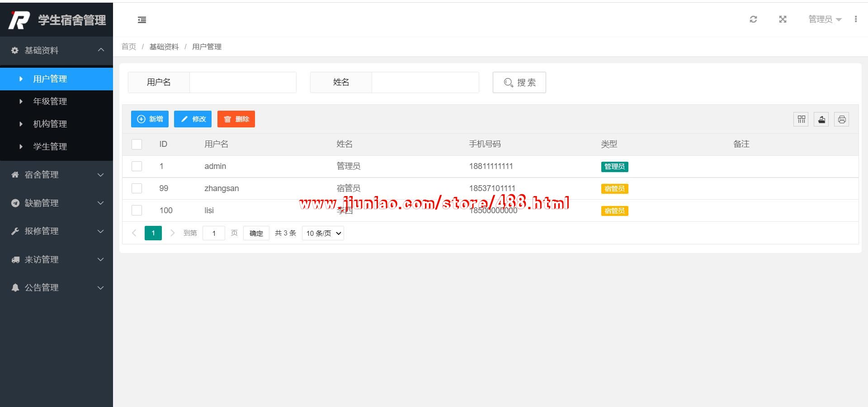The width and height of the screenshot is (868, 407).
Task: Click the 新增 add button
Action: [x=150, y=119]
